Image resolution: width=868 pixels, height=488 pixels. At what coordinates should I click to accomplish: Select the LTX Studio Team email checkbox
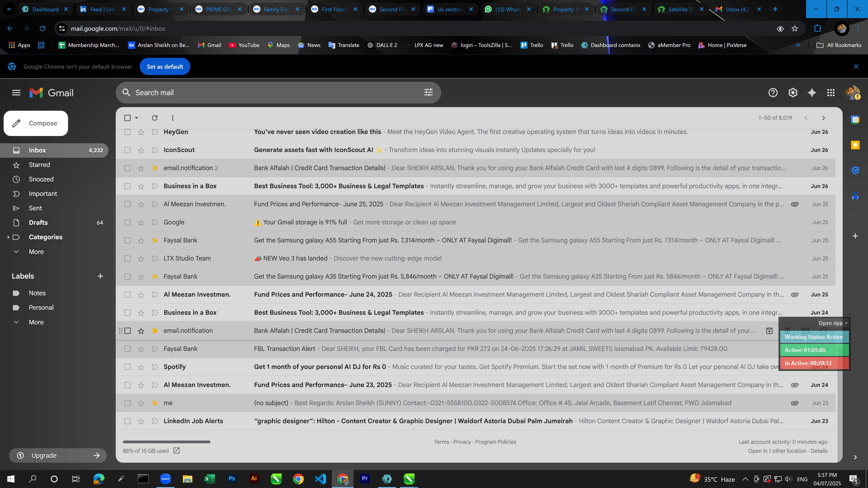pos(127,259)
